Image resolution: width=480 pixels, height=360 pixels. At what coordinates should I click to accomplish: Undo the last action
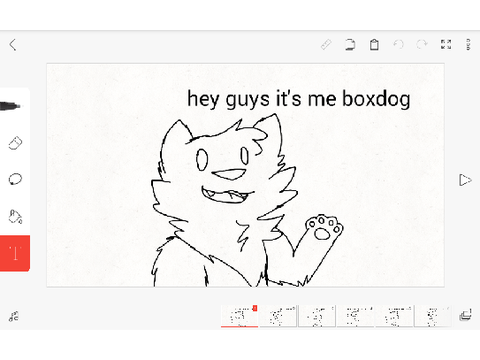pyautogui.click(x=398, y=44)
